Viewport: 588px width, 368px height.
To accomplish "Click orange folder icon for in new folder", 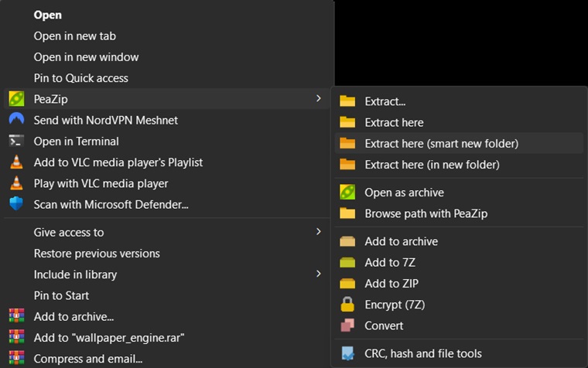I will 347,164.
